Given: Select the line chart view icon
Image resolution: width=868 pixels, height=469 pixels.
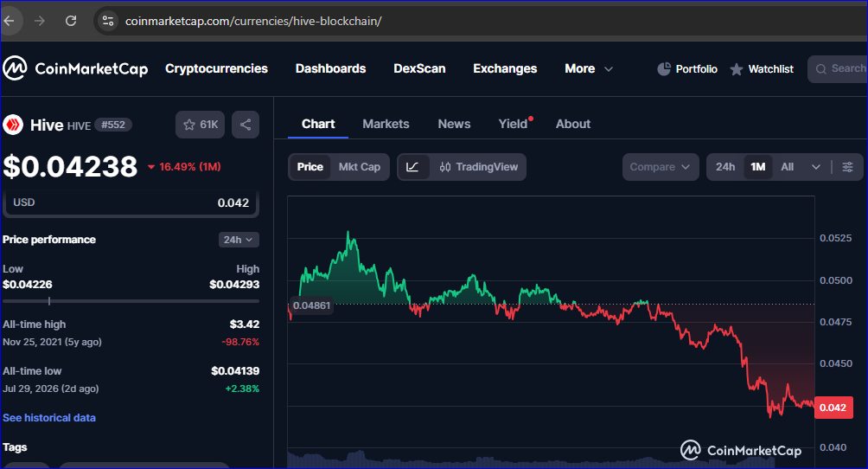Looking at the screenshot, I should coord(413,167).
